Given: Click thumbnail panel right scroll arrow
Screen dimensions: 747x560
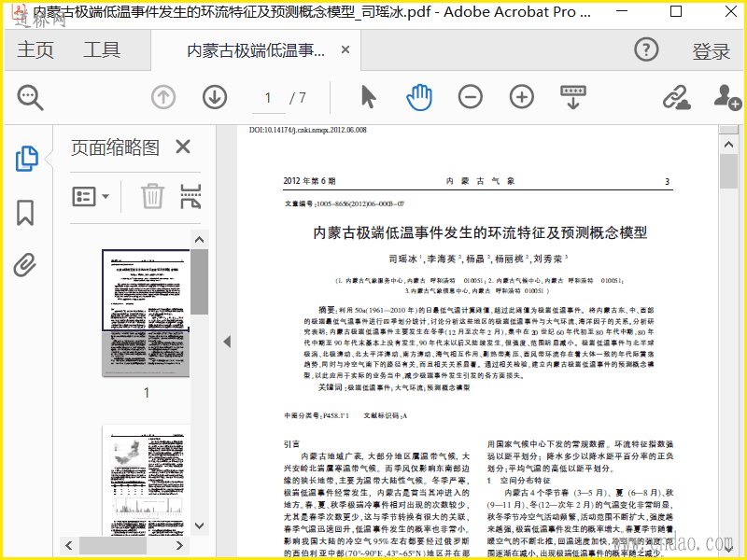Looking at the screenshot, I should [x=179, y=545].
